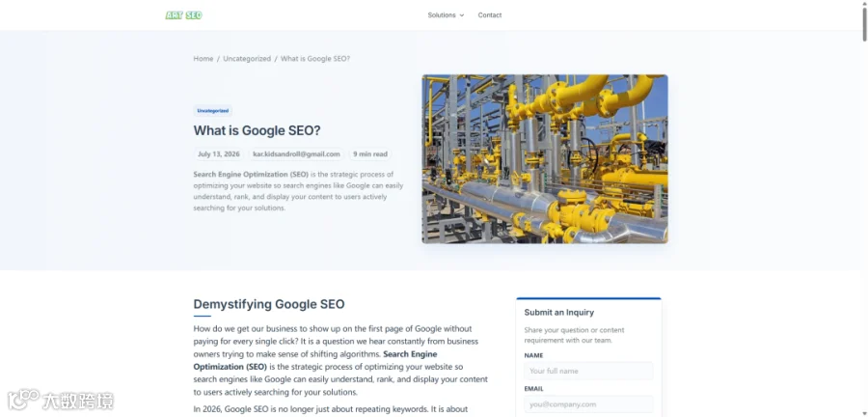This screenshot has width=868, height=417.
Task: Expand the Solutions menu chevron
Action: click(x=462, y=15)
